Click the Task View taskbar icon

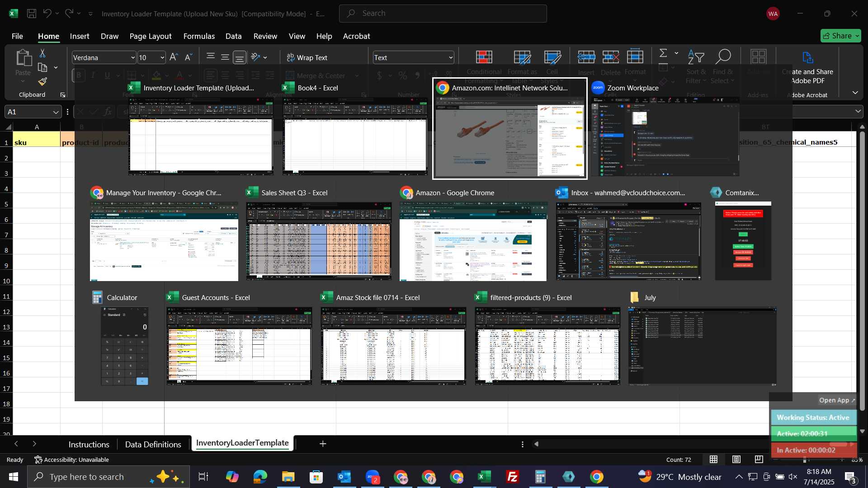(203, 477)
